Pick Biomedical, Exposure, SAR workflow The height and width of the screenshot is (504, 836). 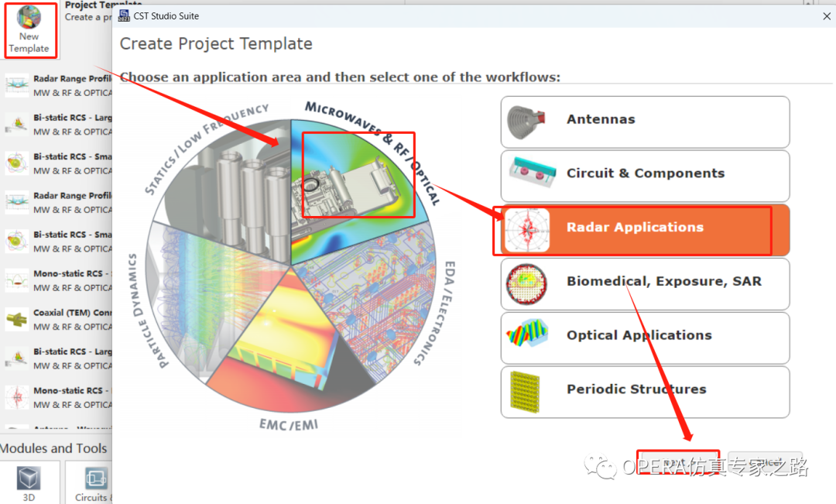(645, 283)
